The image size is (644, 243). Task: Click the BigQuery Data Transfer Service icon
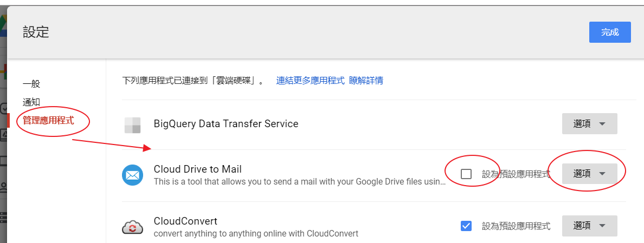click(x=132, y=125)
